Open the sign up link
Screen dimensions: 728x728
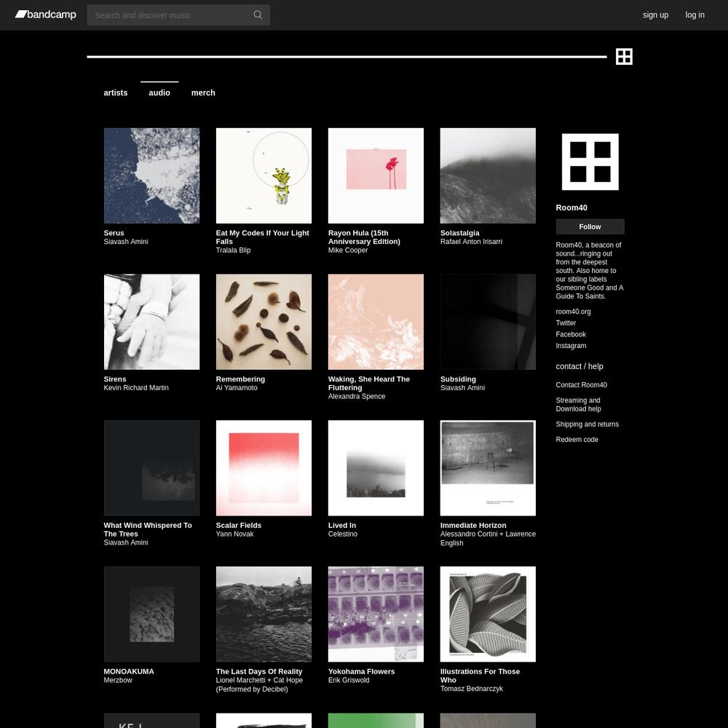pyautogui.click(x=656, y=15)
